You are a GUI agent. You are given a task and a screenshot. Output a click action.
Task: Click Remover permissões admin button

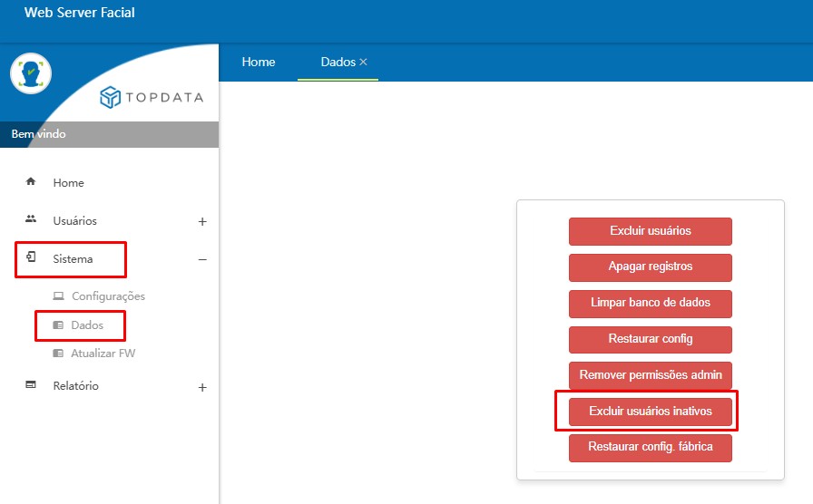tap(651, 375)
